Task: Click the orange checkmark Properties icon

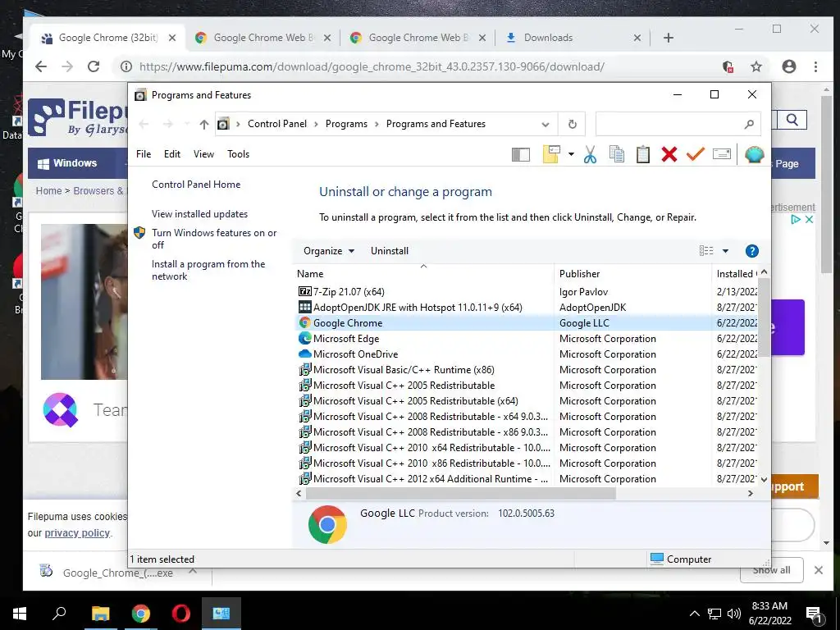Action: [x=696, y=154]
